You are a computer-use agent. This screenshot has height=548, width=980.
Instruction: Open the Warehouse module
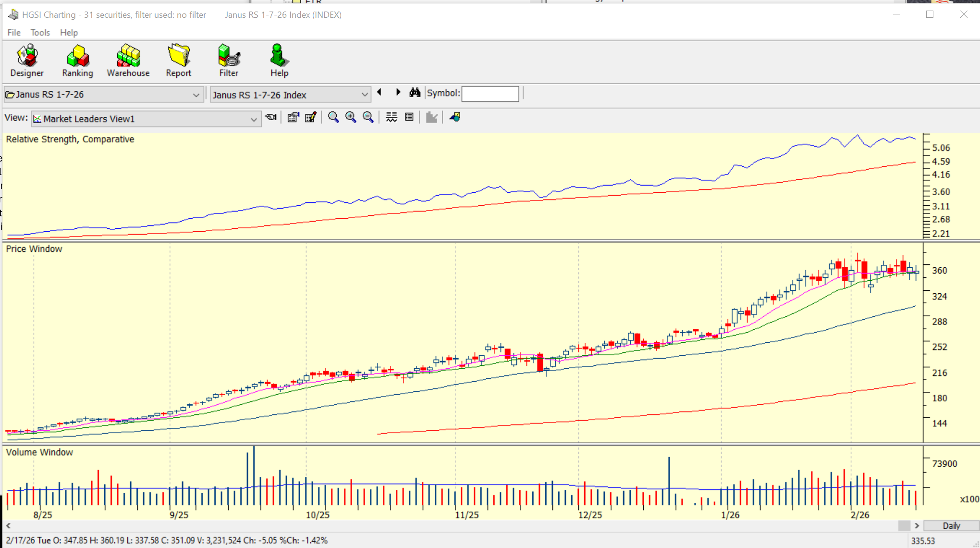point(128,61)
